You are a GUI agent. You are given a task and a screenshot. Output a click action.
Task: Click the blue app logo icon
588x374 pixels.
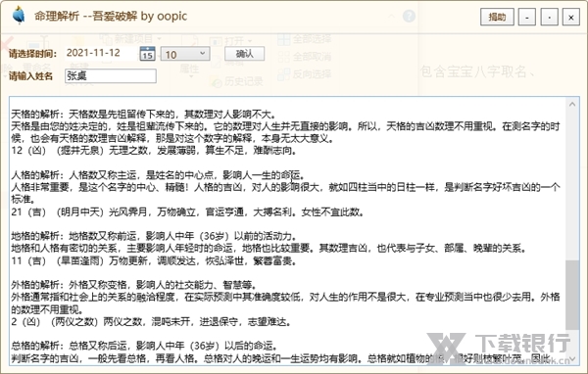(18, 16)
